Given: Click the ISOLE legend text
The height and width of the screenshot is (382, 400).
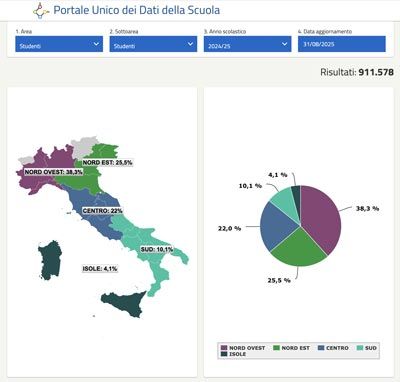Looking at the screenshot, I should tap(237, 354).
